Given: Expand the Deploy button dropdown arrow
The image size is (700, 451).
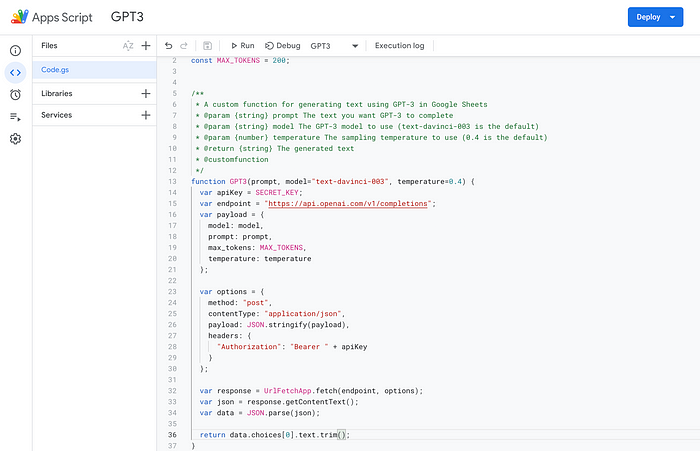Looking at the screenshot, I should pyautogui.click(x=672, y=17).
